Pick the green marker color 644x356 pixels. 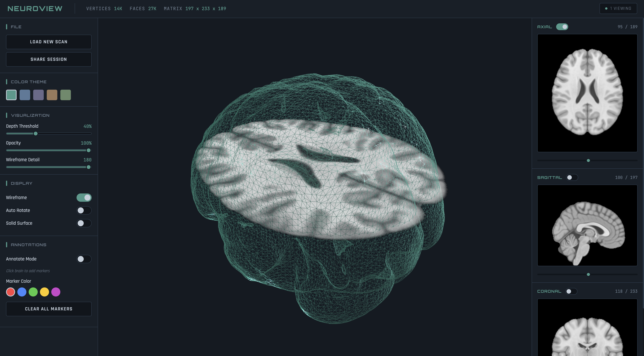coord(33,292)
